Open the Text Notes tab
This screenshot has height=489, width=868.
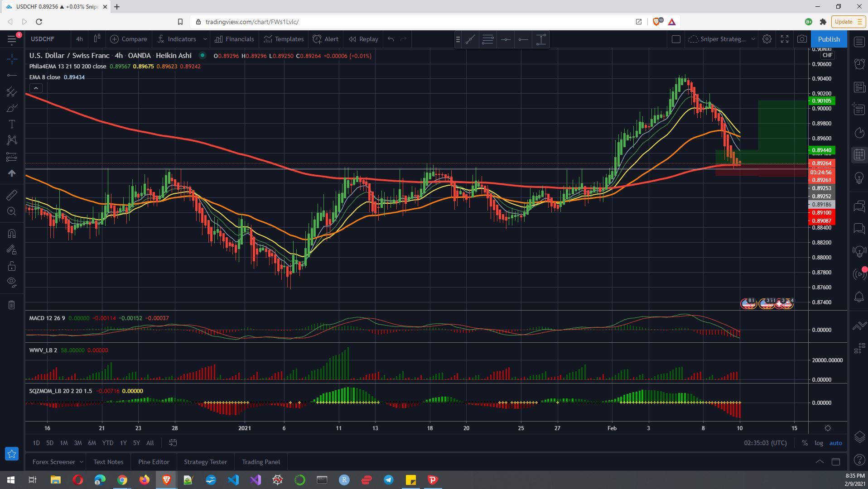tap(108, 462)
